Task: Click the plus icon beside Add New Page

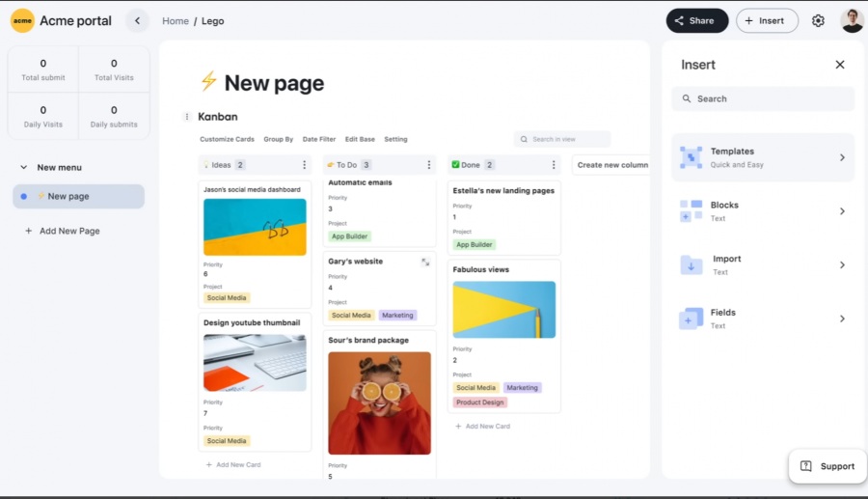Action: pyautogui.click(x=28, y=231)
